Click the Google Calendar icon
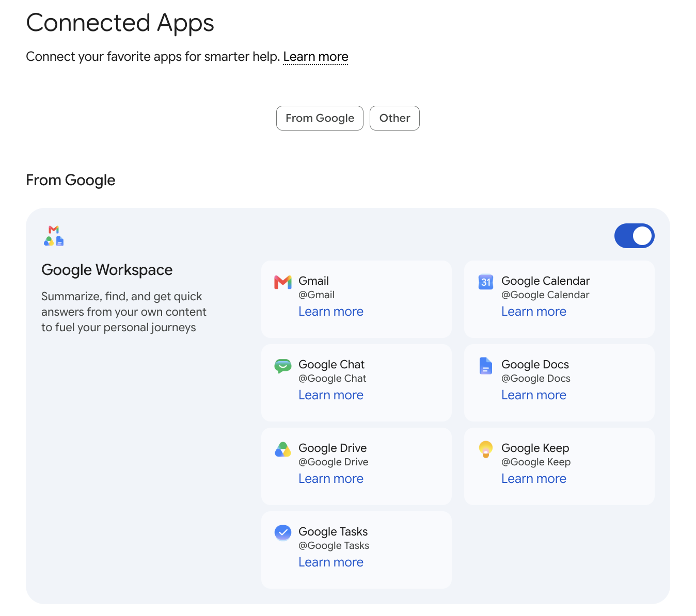This screenshot has height=616, width=696. tap(486, 282)
